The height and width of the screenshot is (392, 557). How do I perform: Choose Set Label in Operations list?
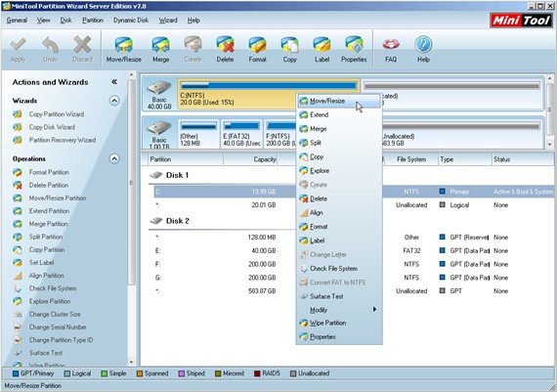click(x=41, y=263)
